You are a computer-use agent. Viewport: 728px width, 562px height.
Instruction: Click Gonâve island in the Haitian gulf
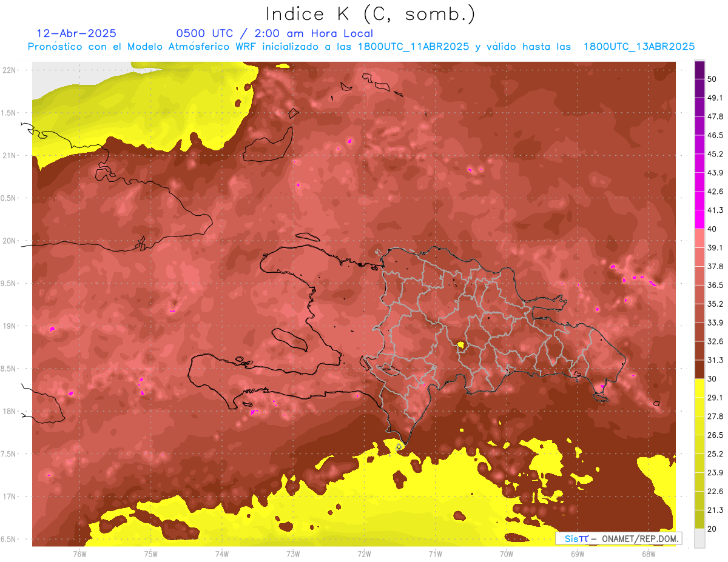[x=289, y=339]
